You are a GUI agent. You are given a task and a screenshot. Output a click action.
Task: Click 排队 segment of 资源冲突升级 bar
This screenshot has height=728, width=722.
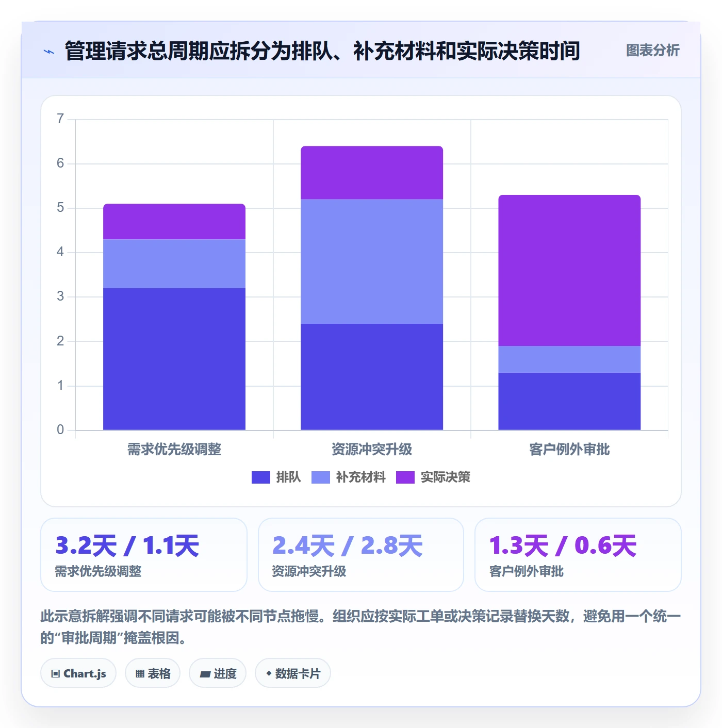tap(372, 377)
